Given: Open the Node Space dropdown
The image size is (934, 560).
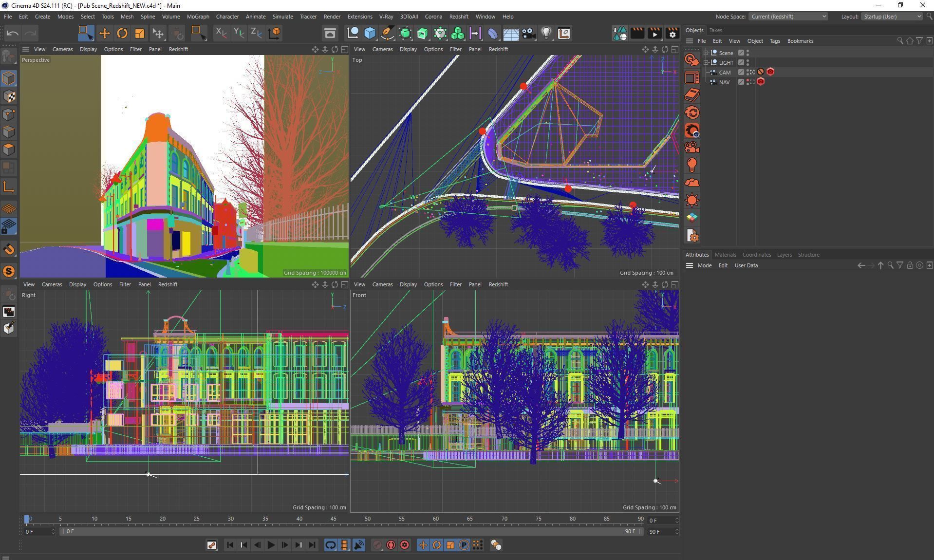Looking at the screenshot, I should (788, 17).
